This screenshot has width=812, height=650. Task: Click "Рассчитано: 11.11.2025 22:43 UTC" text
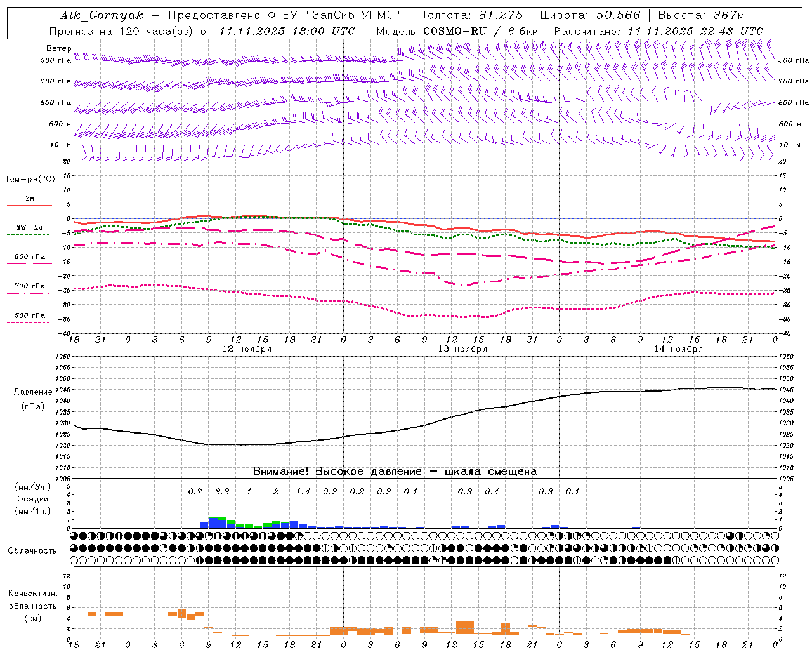(658, 31)
